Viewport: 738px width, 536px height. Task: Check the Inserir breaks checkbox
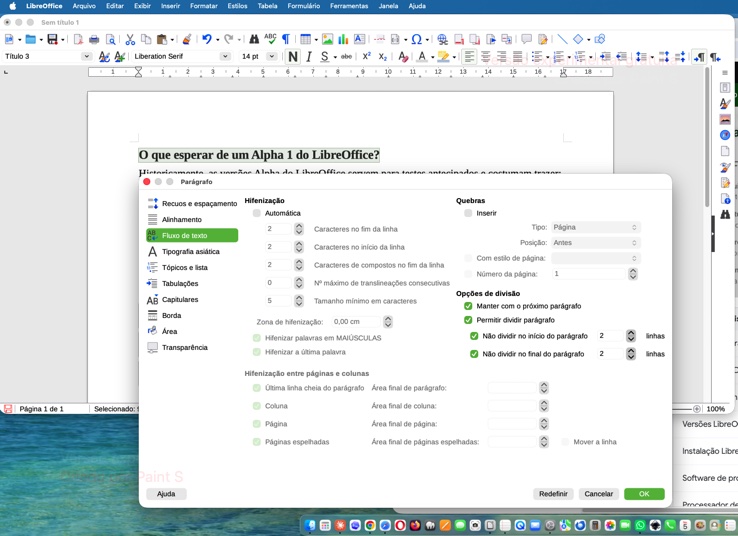(468, 213)
